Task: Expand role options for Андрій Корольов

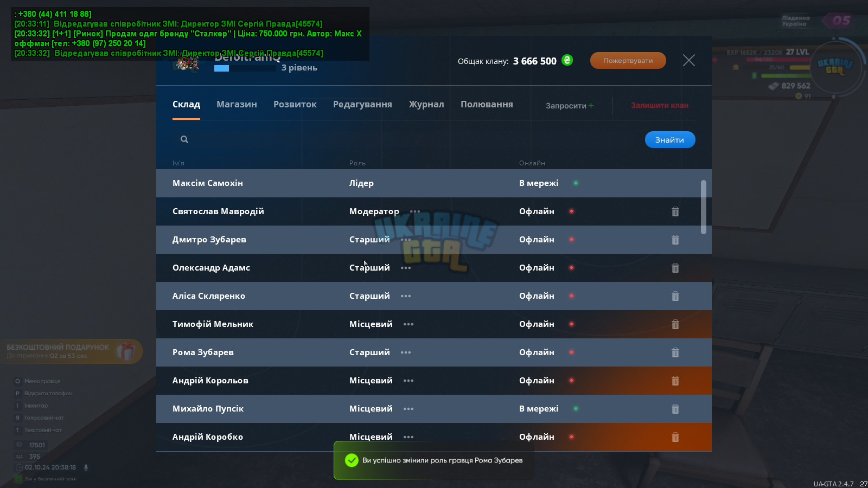Action: click(409, 381)
